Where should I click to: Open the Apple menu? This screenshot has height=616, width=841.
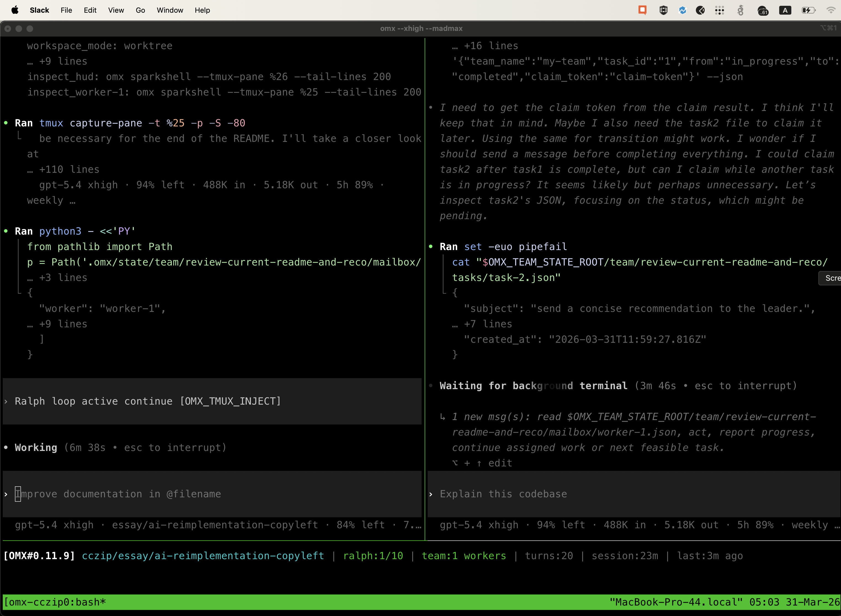15,10
